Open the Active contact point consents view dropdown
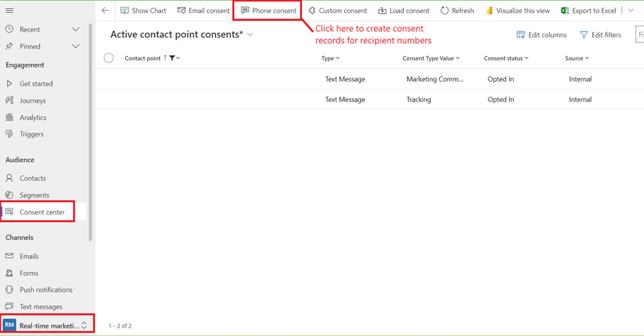 point(251,34)
